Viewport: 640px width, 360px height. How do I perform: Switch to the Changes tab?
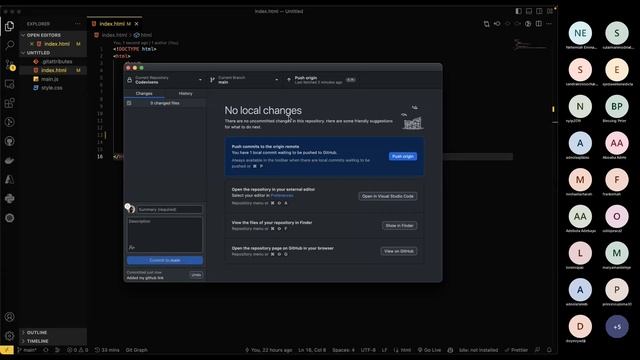click(x=144, y=93)
